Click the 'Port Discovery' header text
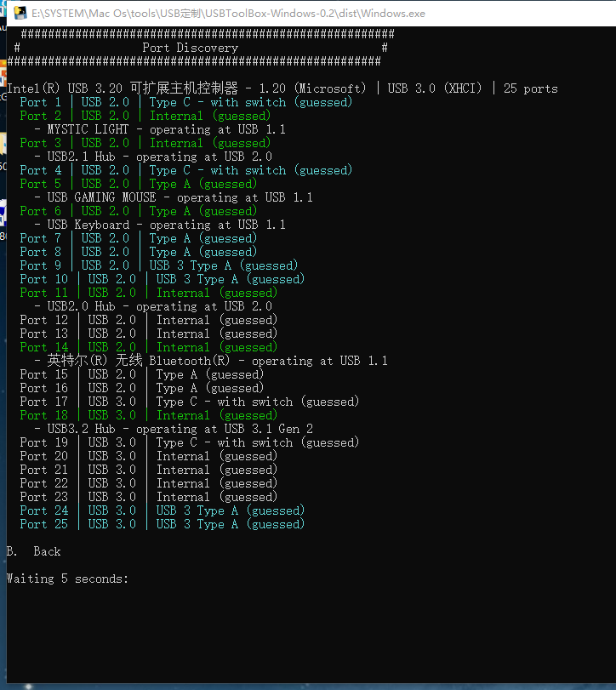 coord(190,48)
